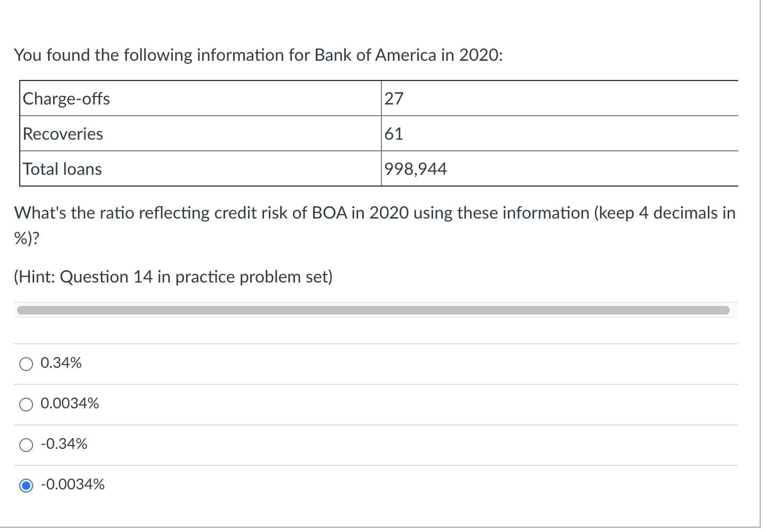765x532 pixels.
Task: Choose the 0.0034% radio button
Action: 26,404
